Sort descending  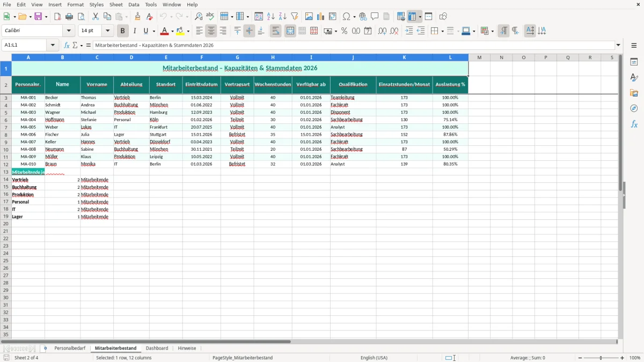click(283, 17)
